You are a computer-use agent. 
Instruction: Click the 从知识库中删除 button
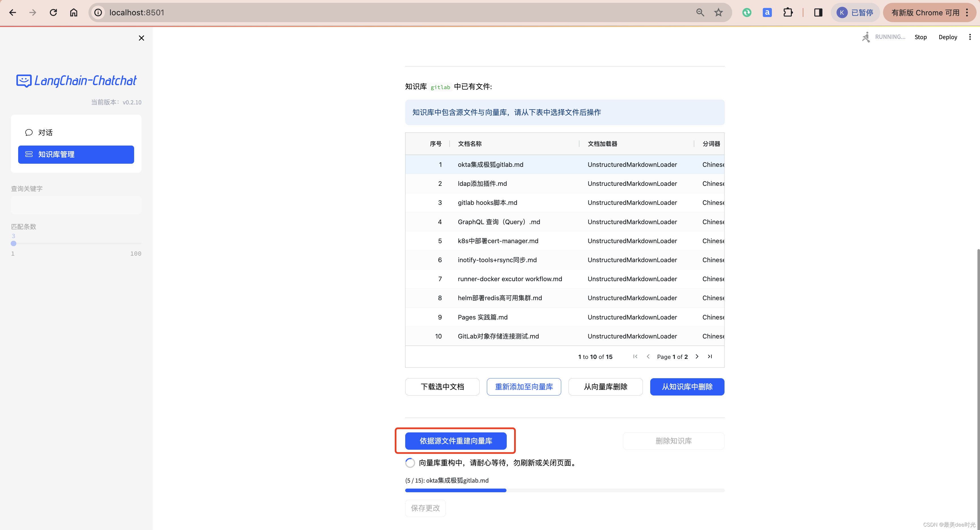(687, 387)
